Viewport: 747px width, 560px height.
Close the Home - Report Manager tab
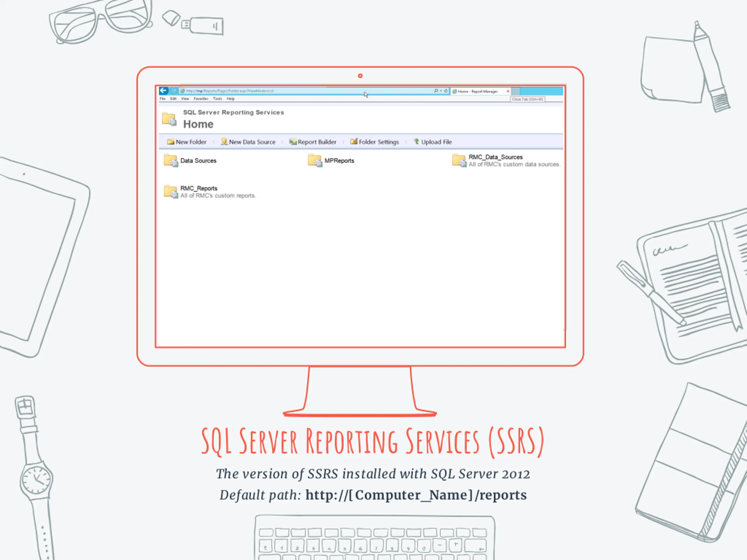pyautogui.click(x=508, y=91)
